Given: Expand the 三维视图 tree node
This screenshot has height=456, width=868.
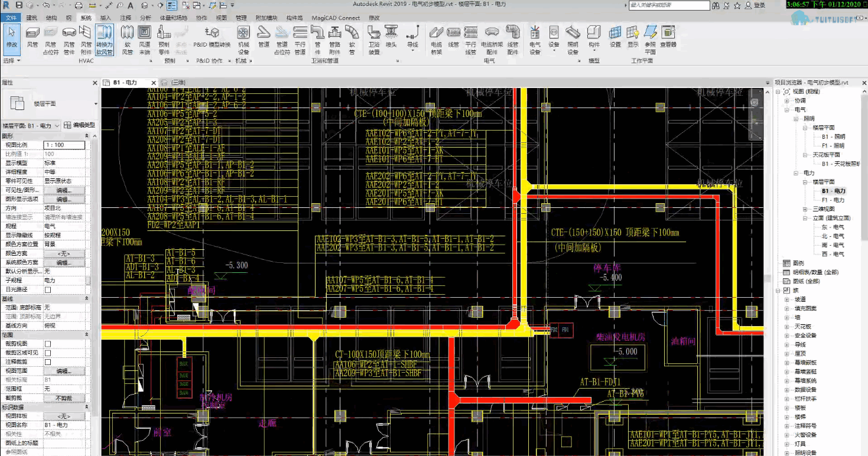Looking at the screenshot, I should [805, 209].
